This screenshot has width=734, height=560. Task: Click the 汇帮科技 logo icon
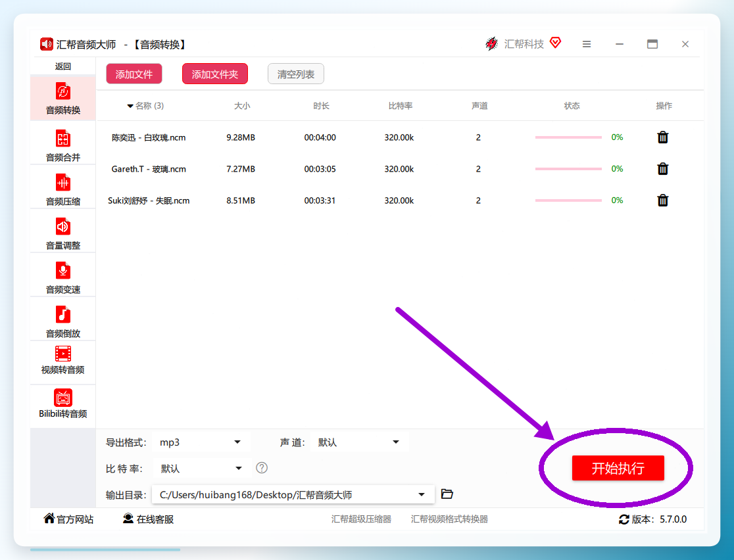[x=491, y=43]
